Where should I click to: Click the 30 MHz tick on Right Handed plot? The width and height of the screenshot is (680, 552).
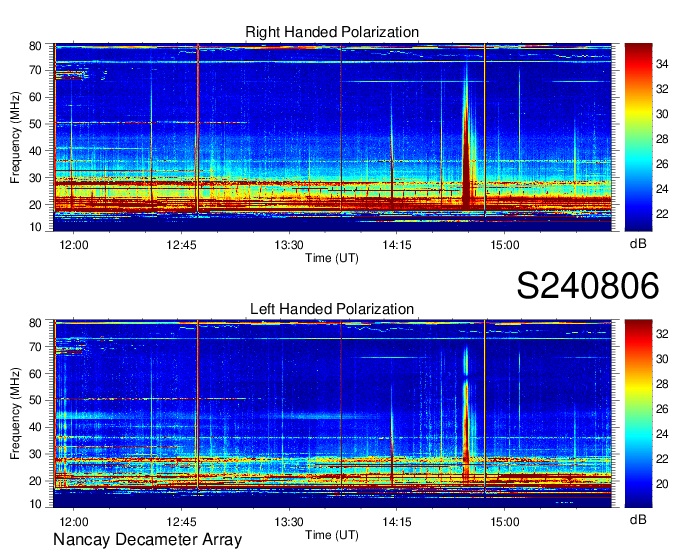click(x=35, y=178)
